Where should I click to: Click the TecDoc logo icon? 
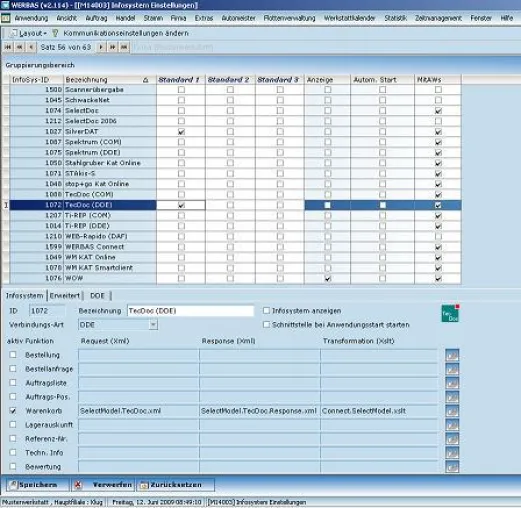pos(450,313)
